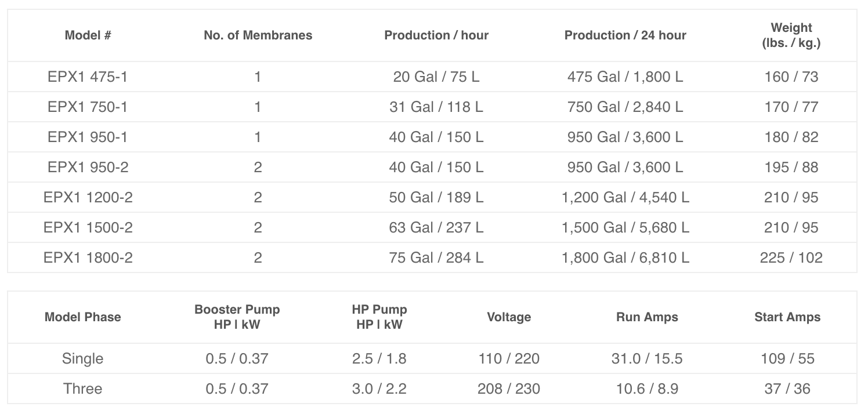Select the 20 Gal / 75 L cell

[x=436, y=77]
